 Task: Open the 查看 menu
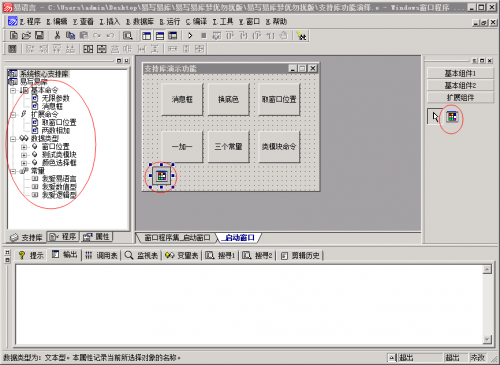coord(83,22)
